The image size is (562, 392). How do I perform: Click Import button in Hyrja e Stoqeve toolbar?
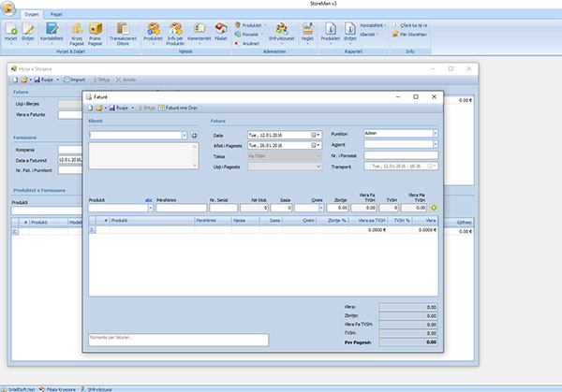point(74,80)
